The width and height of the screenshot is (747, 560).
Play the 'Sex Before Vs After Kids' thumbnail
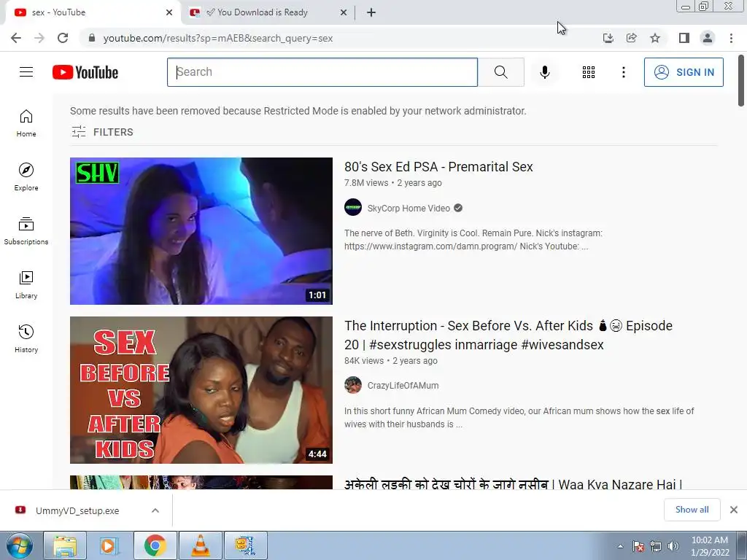(201, 390)
